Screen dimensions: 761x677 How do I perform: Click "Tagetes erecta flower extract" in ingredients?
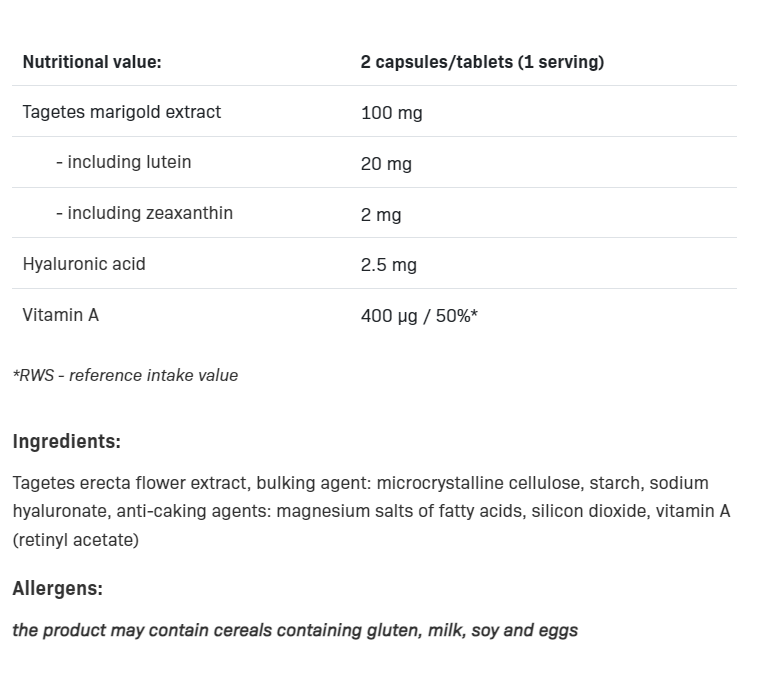click(131, 483)
